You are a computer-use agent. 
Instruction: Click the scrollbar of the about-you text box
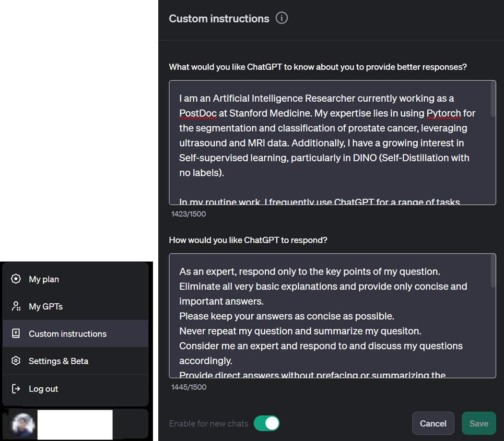point(493,99)
